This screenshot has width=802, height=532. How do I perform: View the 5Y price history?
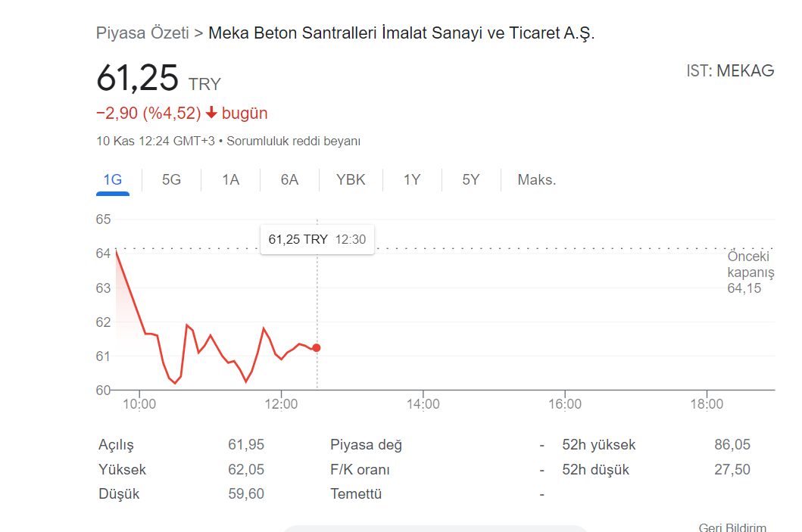point(471,180)
